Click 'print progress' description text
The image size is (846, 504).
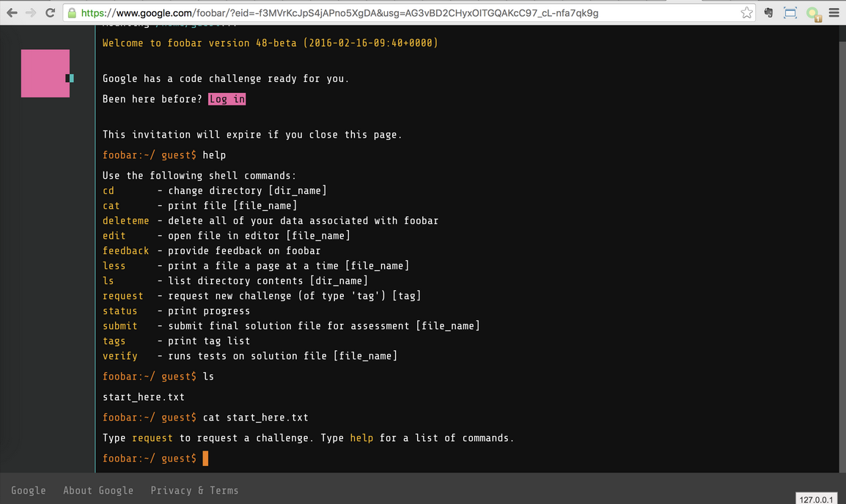(x=209, y=311)
